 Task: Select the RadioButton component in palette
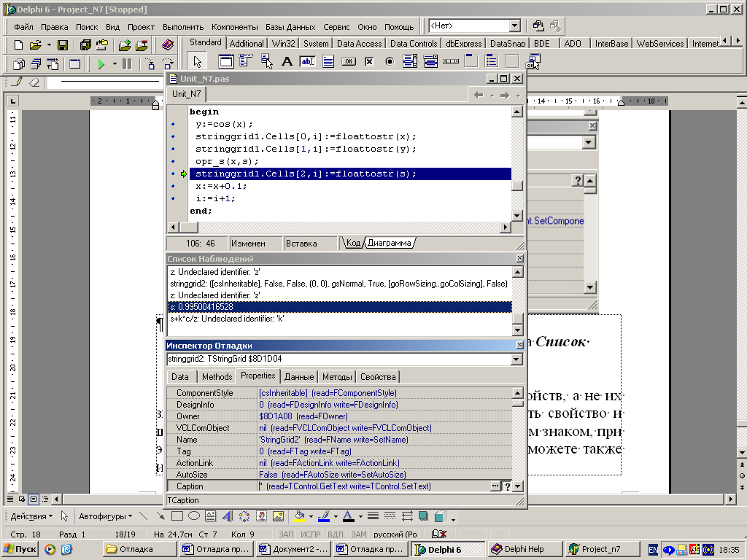390,61
